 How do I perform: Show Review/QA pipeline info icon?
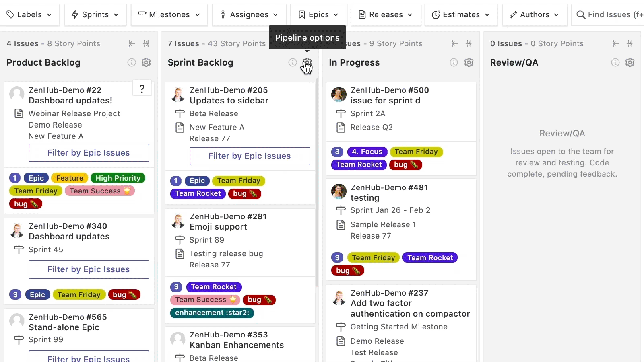pos(615,62)
